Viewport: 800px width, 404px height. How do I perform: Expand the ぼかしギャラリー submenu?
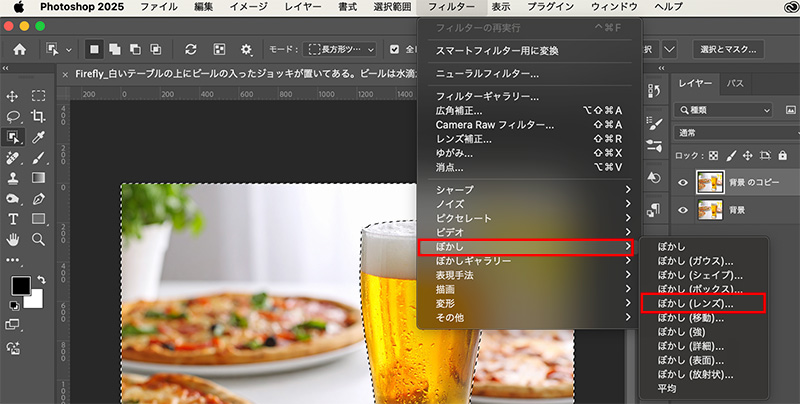point(530,261)
